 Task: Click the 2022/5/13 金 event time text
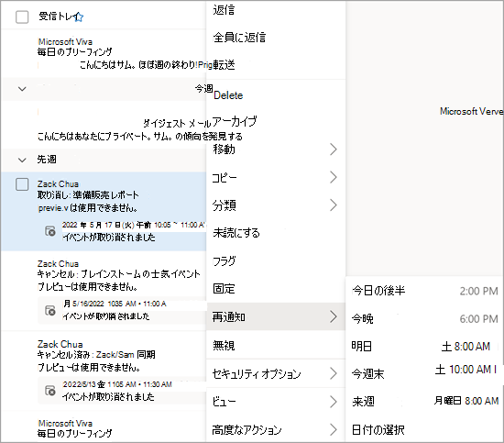point(117,384)
